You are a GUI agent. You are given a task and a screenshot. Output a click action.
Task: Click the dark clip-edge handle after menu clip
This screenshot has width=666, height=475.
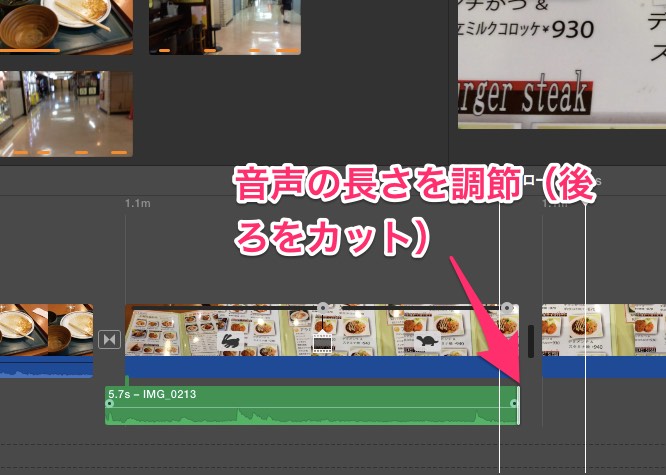(x=531, y=341)
